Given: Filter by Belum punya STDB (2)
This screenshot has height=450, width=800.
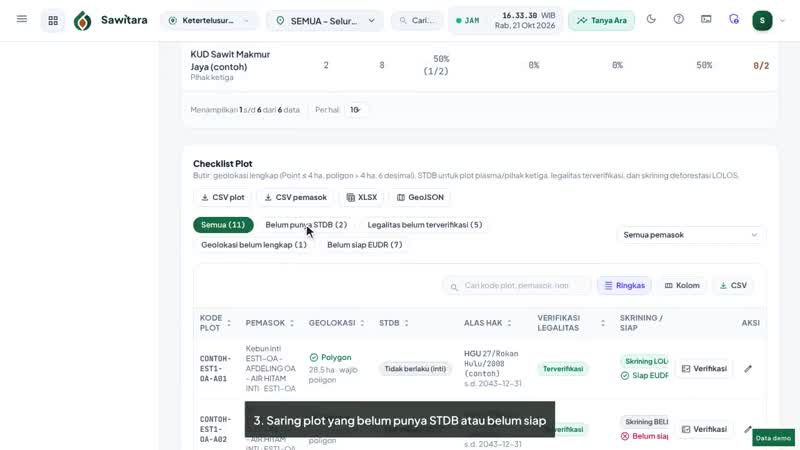Looking at the screenshot, I should 306,225.
